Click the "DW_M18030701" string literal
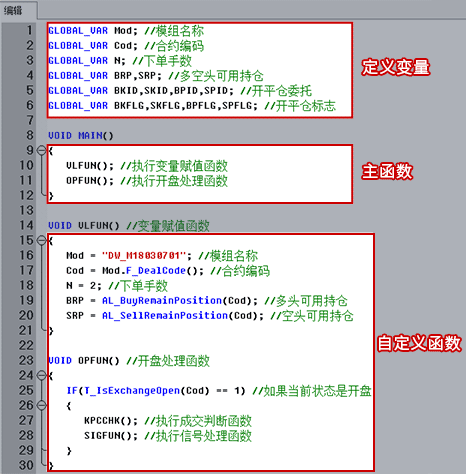 [144, 256]
